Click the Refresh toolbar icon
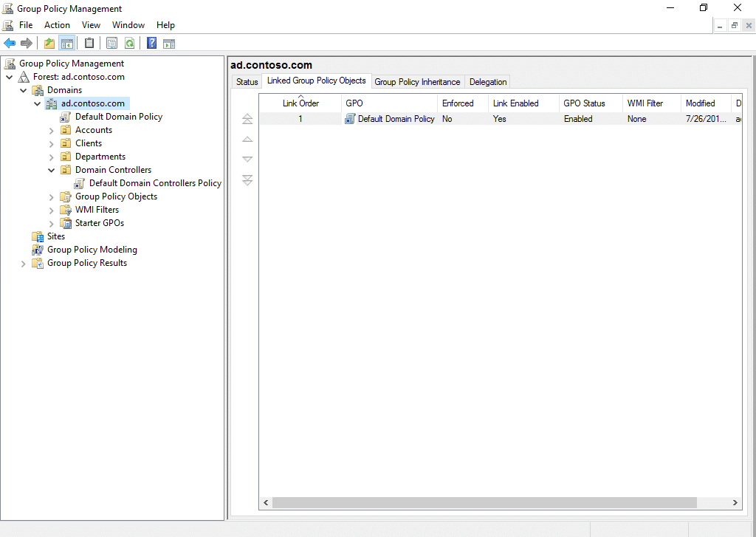The image size is (756, 537). (x=129, y=44)
